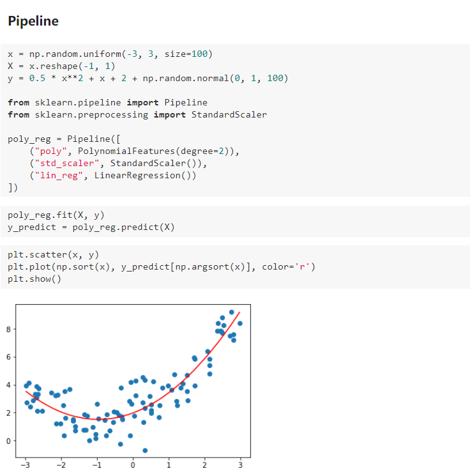This screenshot has width=470, height=476.
Task: Click the sklearn.pipeline import line
Action: pos(107,103)
